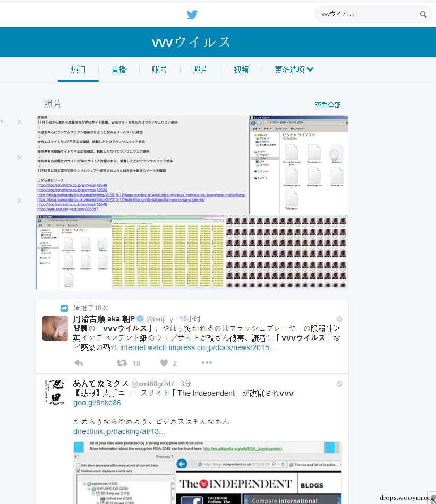Open あんてなミクス profile avatar
Viewport: 436px width, 504px height.
(55, 393)
